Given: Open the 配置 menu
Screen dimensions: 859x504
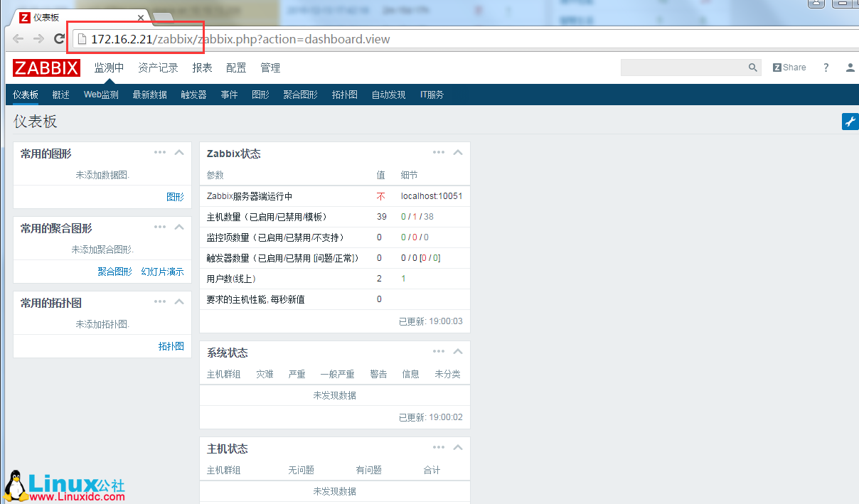Looking at the screenshot, I should (x=235, y=68).
